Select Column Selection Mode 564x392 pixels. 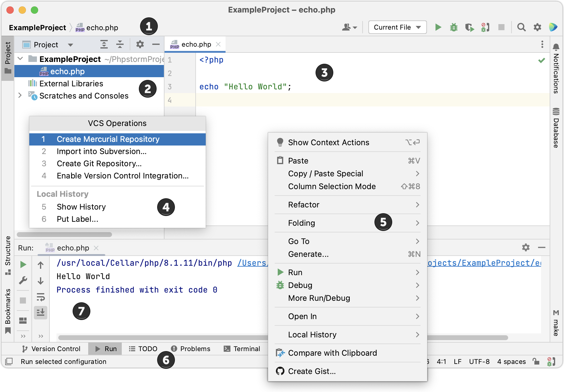point(347,186)
